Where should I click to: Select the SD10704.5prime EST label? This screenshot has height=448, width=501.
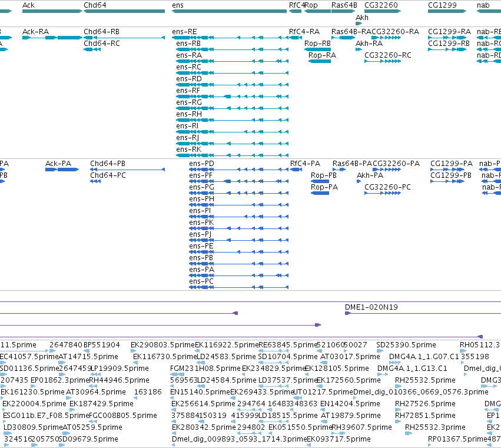click(x=288, y=357)
